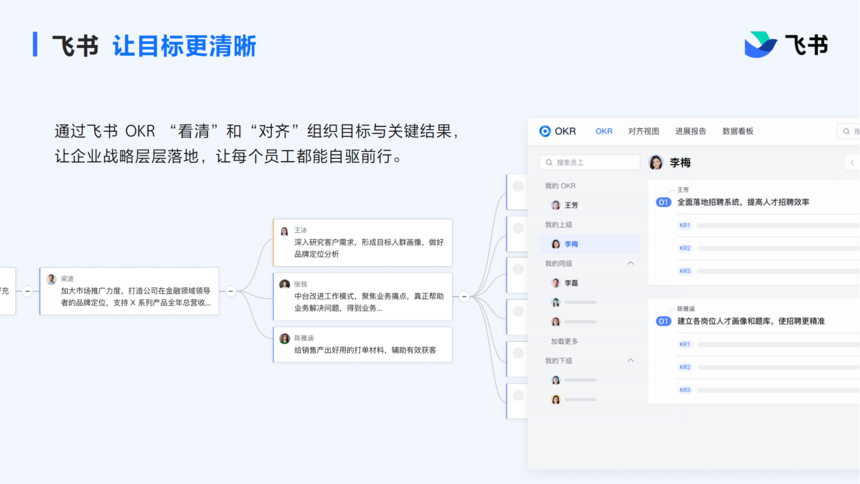The width and height of the screenshot is (860, 484).
Task: Open the 数据看板 tab
Action: point(738,131)
